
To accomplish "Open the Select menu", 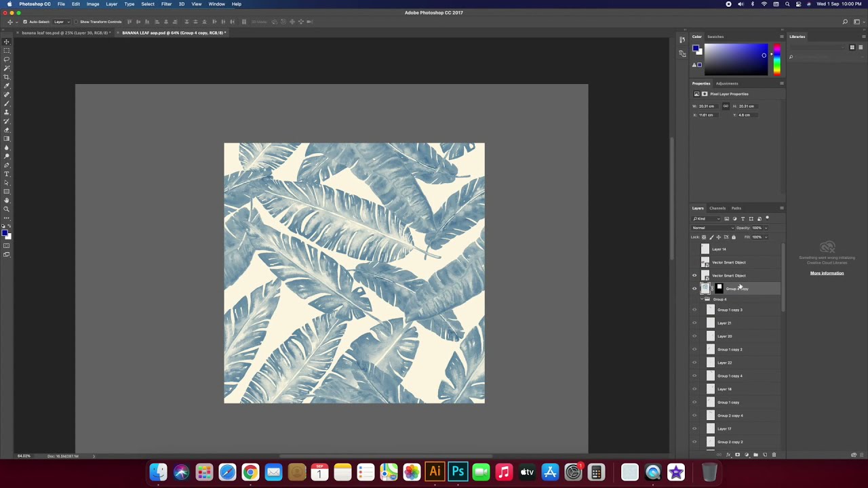I will pyautogui.click(x=148, y=4).
